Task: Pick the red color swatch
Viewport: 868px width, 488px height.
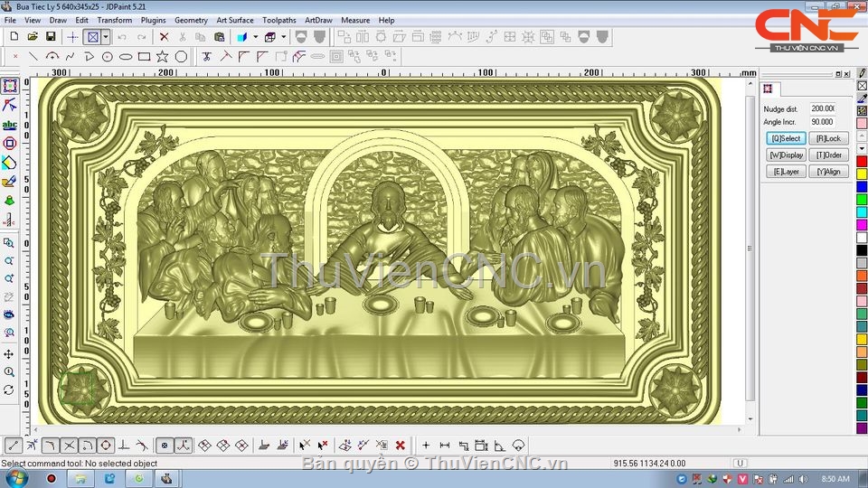Action: tap(862, 161)
